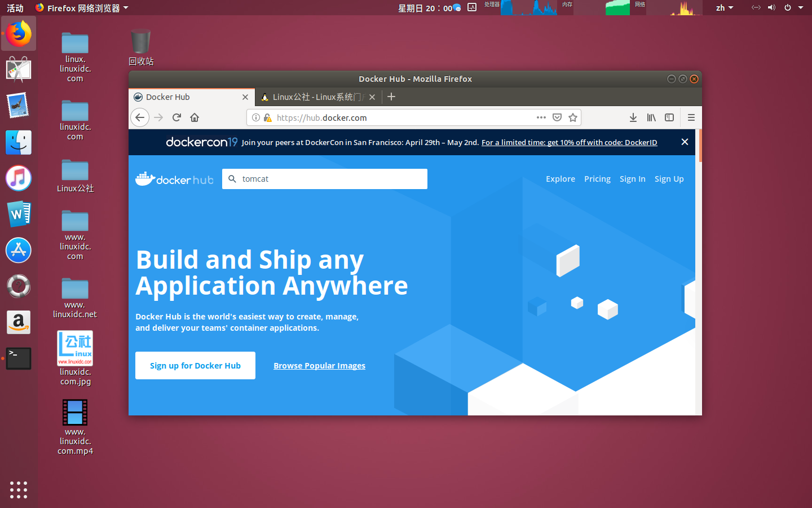The image size is (812, 508).
Task: Click the volume speaker icon in top bar
Action: (771, 8)
